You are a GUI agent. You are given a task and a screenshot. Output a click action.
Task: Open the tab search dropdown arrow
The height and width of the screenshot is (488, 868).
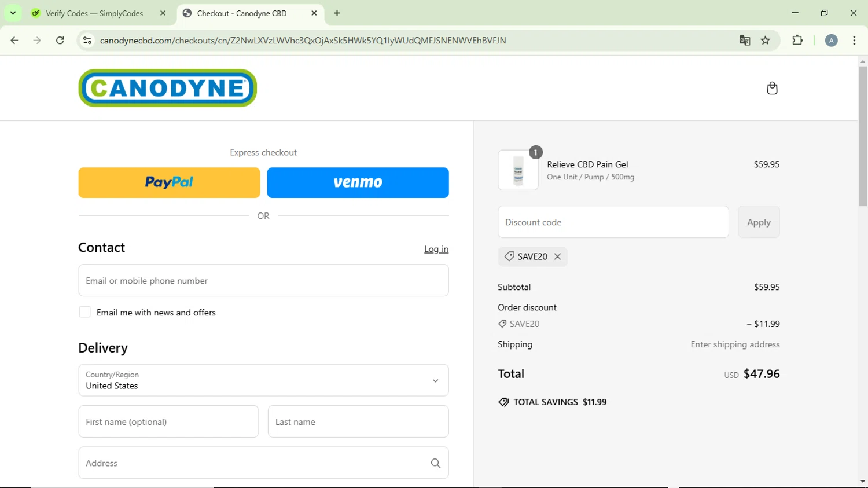[x=13, y=13]
